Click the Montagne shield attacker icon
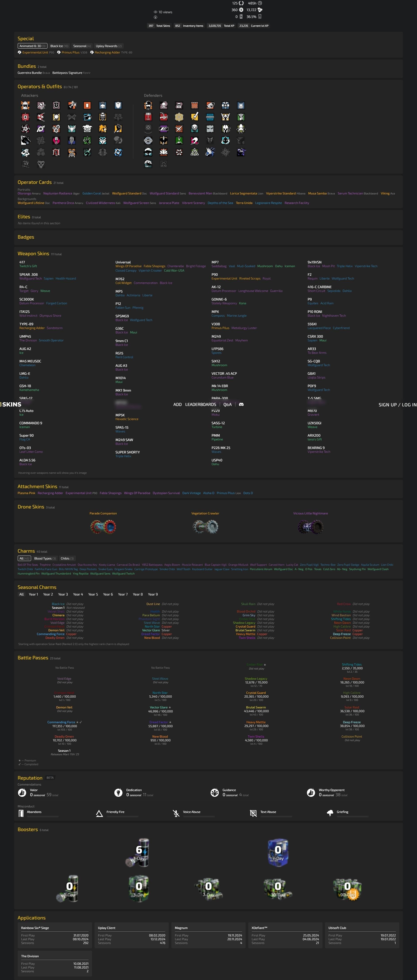 [118, 105]
